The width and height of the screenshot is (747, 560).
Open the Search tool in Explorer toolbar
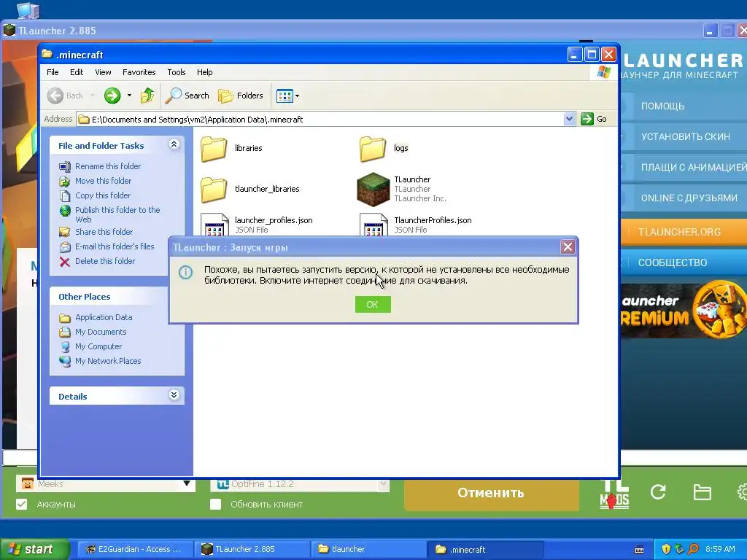pos(187,96)
